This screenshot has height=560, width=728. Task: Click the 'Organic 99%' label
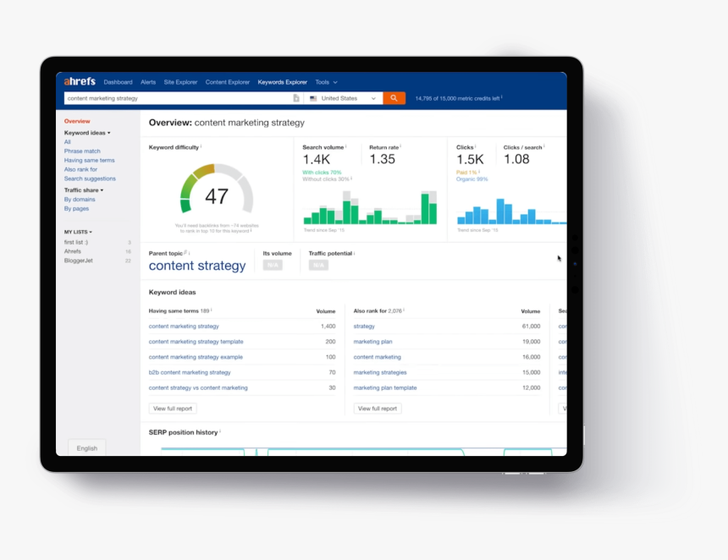(472, 179)
